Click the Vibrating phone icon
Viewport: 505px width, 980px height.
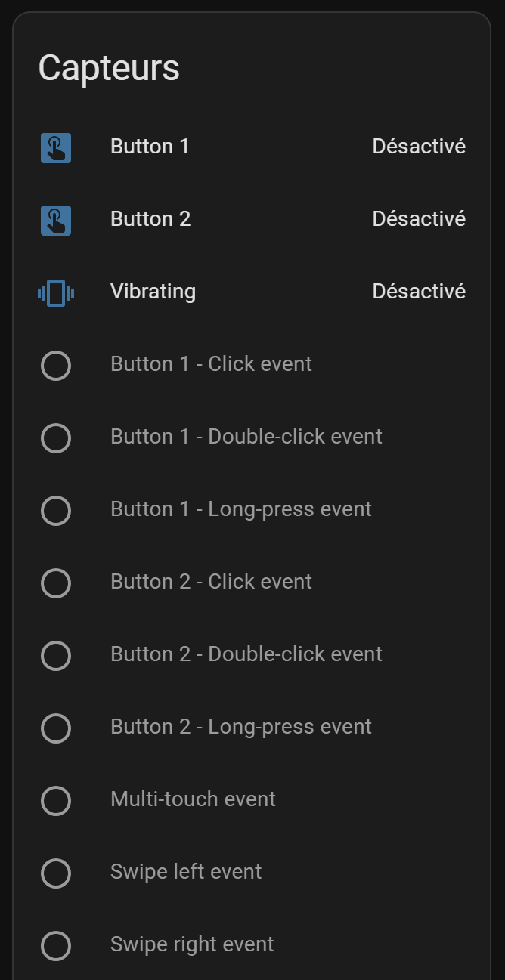pos(56,292)
